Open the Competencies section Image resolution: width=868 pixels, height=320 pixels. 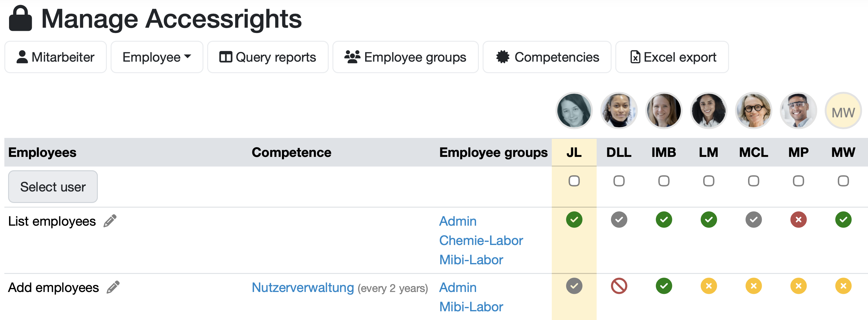pyautogui.click(x=546, y=57)
